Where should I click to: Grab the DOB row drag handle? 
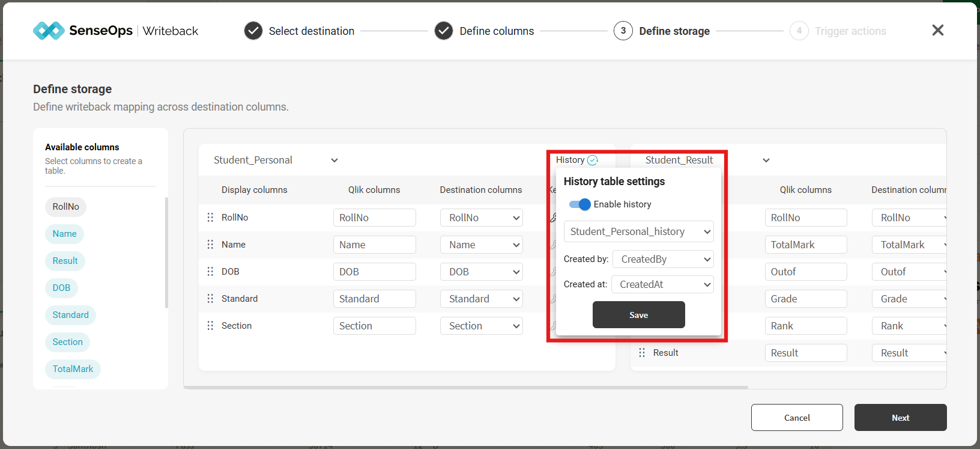[210, 272]
